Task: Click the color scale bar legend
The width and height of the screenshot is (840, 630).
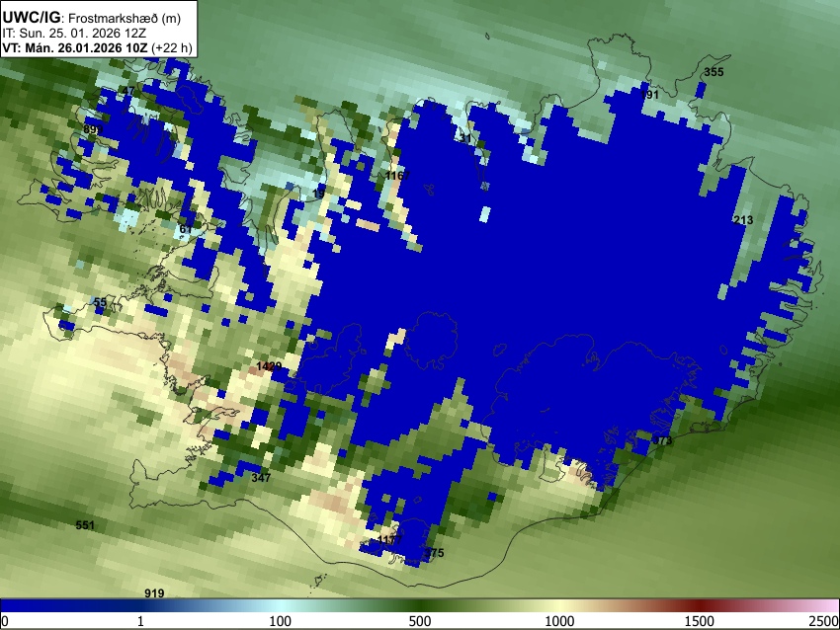Action: click(x=420, y=605)
